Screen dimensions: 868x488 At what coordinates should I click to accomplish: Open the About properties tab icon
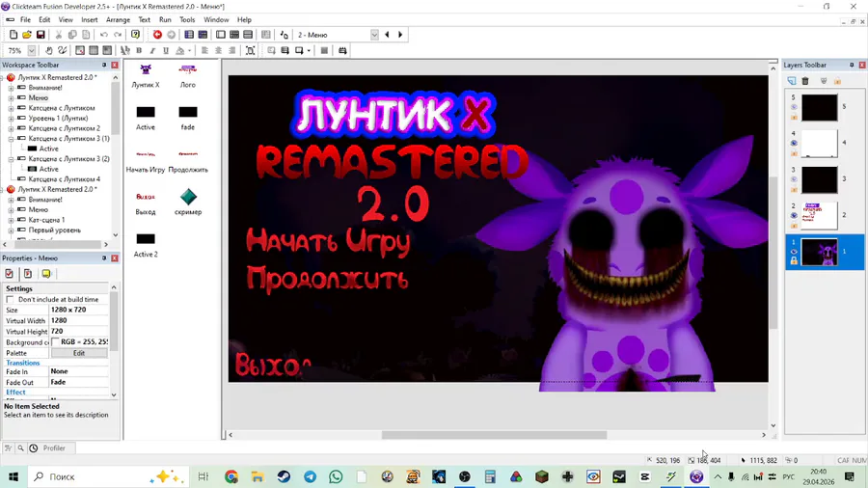point(46,273)
